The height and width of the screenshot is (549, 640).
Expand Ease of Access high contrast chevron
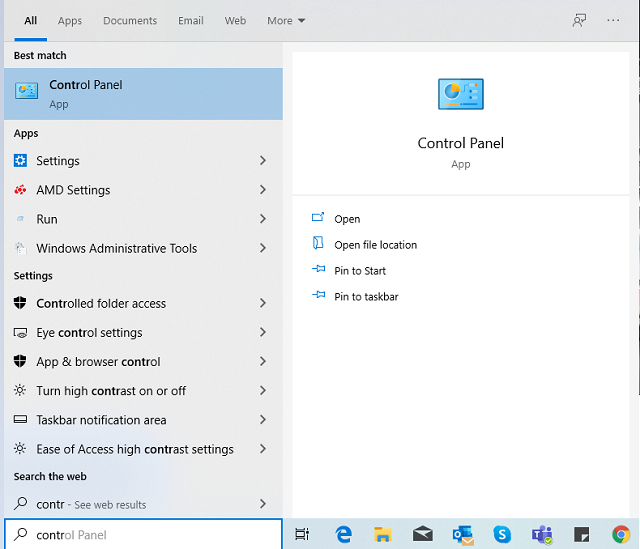tap(263, 449)
